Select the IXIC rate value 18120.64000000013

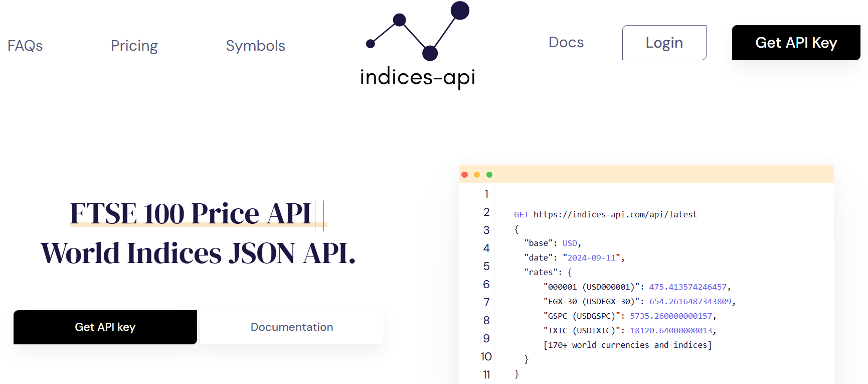coord(671,330)
